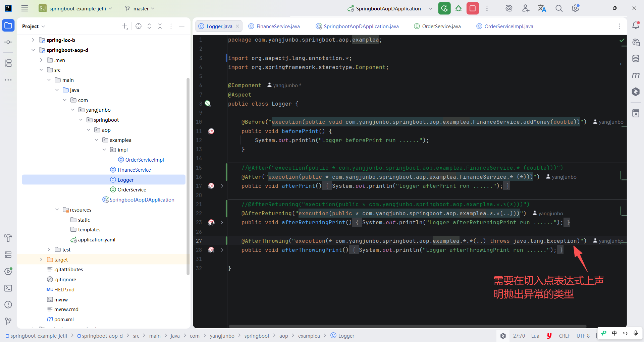Hide the Project panel
Viewport: 644px width, 342px height.
(x=182, y=26)
